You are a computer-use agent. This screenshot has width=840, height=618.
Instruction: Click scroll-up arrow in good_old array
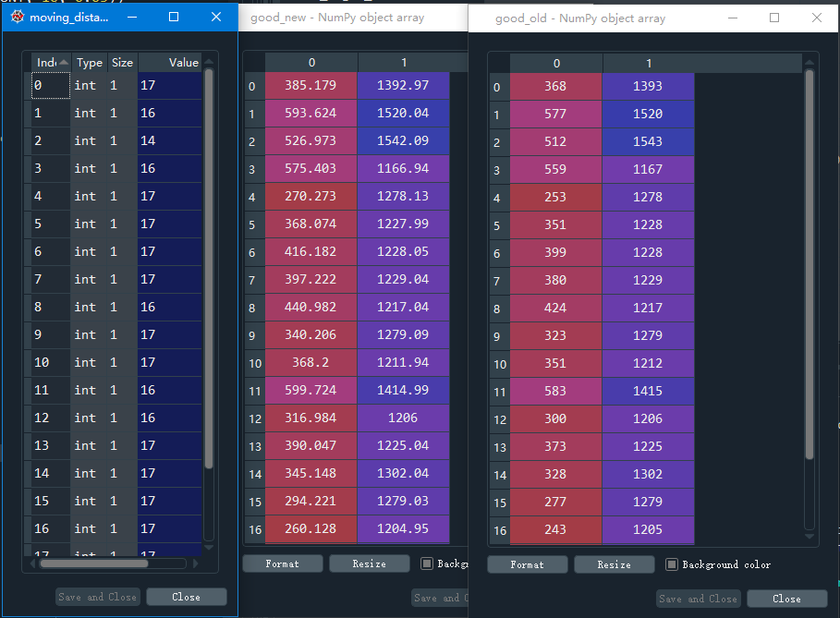click(810, 63)
